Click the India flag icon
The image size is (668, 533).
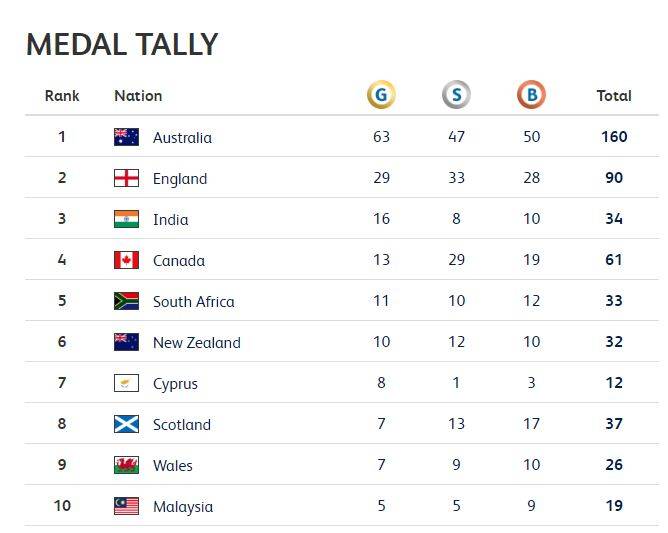pyautogui.click(x=127, y=219)
